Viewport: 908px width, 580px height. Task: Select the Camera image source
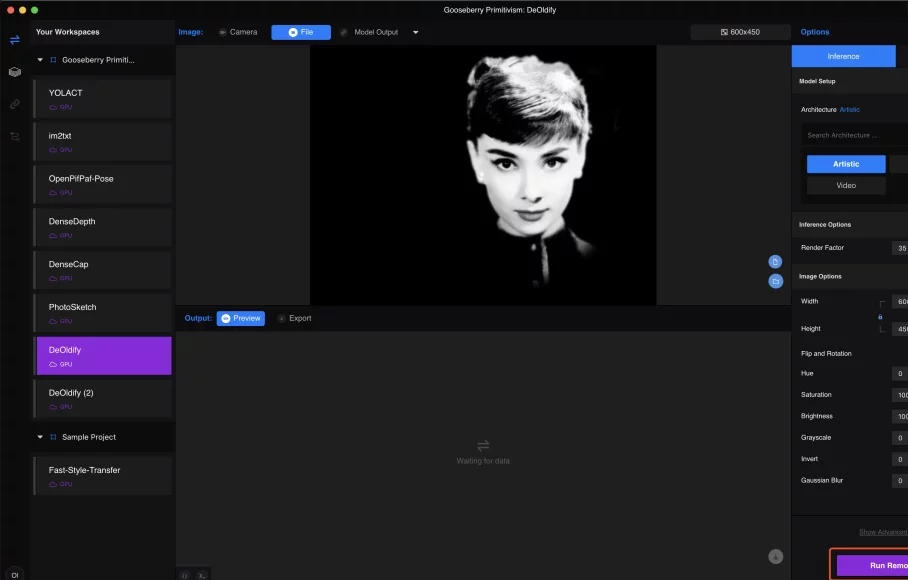(238, 32)
